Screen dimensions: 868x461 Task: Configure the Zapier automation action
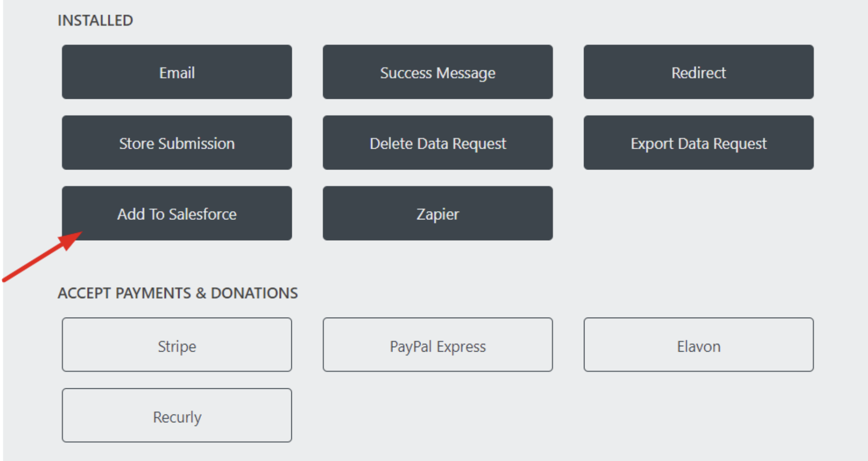coord(437,214)
